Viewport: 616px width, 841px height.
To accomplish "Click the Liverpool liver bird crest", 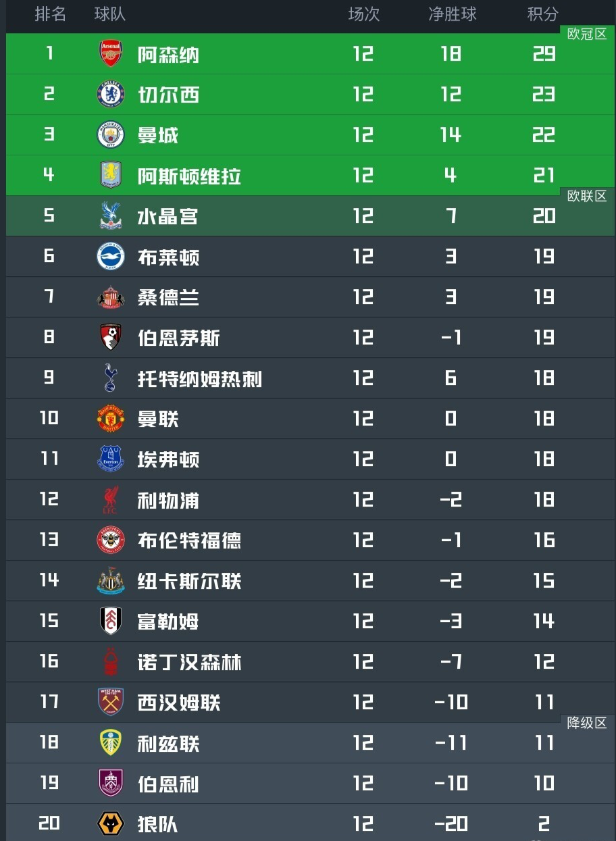I will point(111,500).
